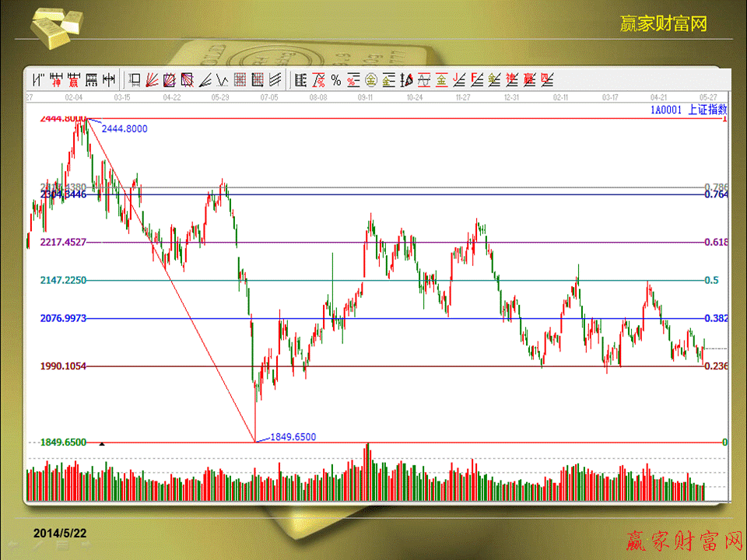
Task: Select the circled 金 golden ratio tool
Action: tap(370, 79)
